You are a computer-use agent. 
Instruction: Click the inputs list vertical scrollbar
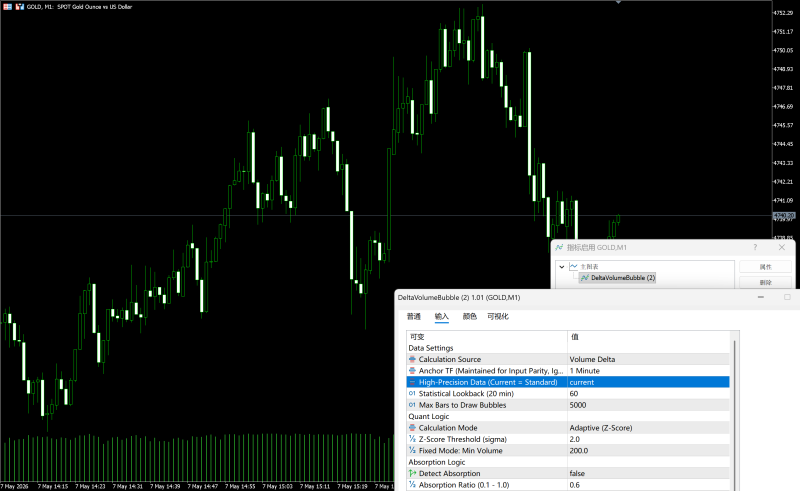pos(735,413)
